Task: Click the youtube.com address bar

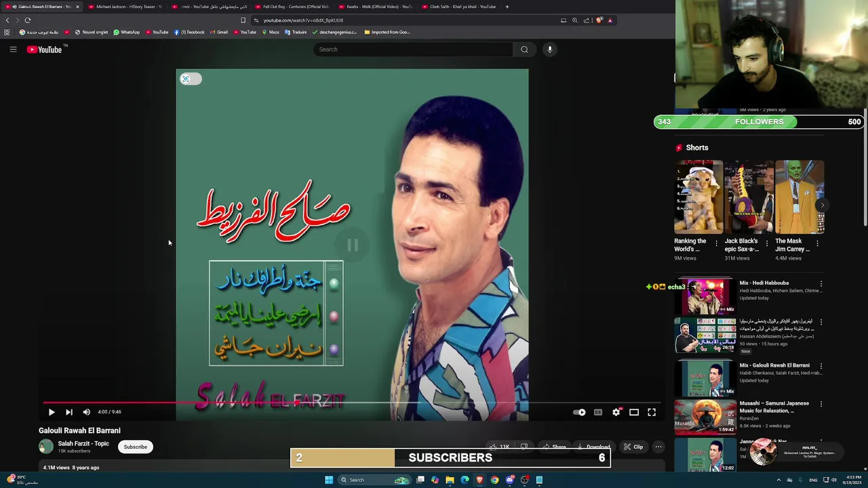Action: point(407,20)
